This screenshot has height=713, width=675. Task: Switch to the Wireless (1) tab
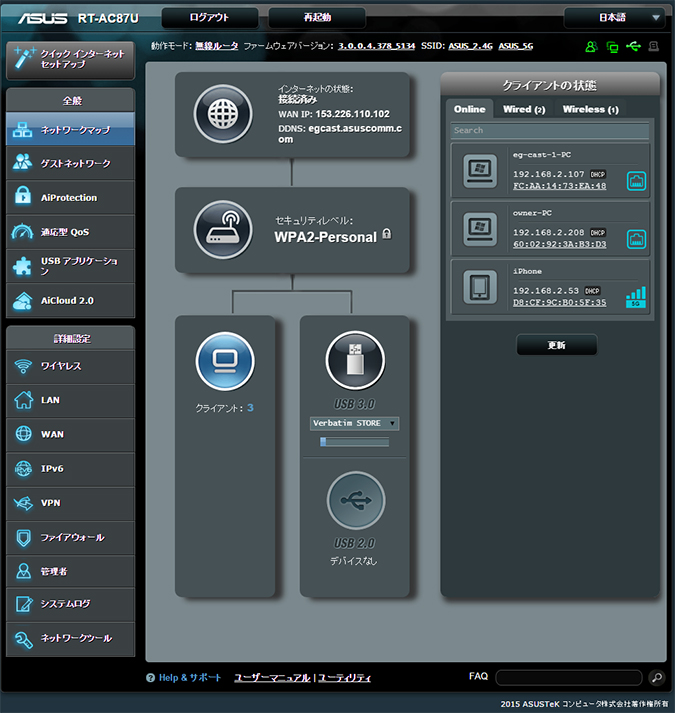[590, 109]
